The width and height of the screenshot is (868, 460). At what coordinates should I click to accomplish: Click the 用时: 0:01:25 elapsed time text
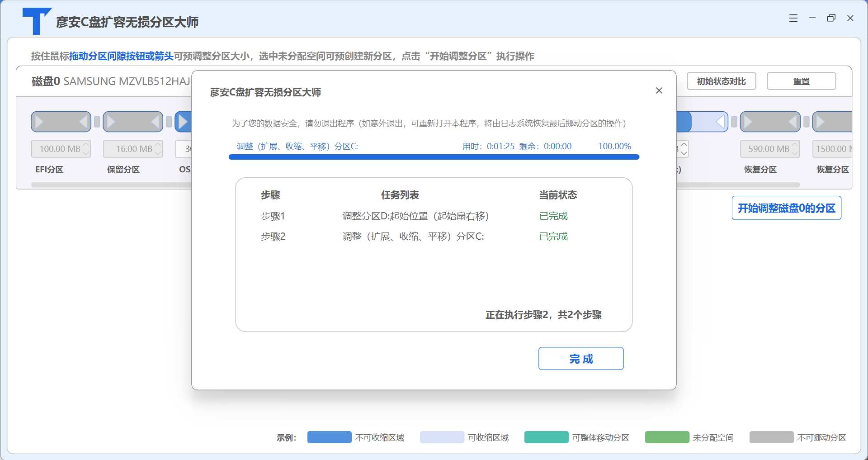(488, 146)
